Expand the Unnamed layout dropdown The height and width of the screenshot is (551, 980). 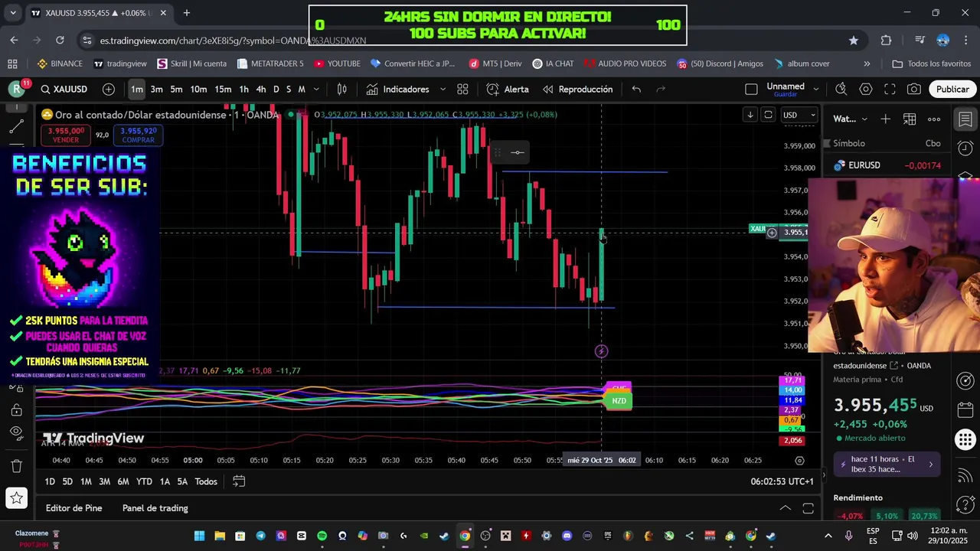tap(815, 90)
